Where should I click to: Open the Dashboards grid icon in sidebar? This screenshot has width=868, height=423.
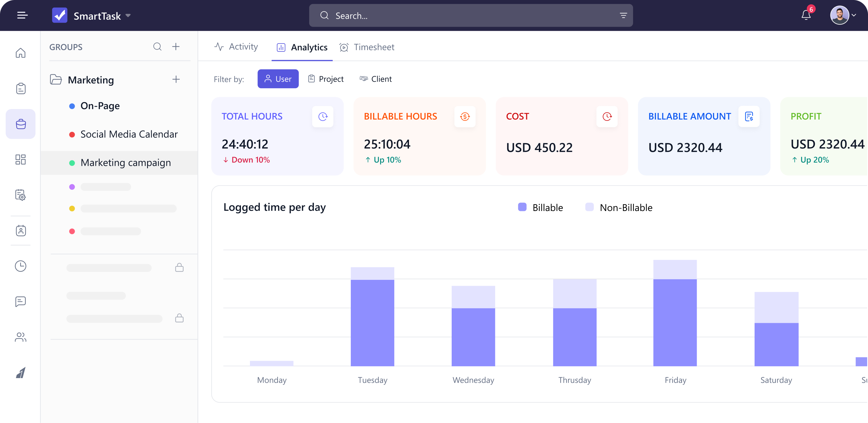(x=21, y=159)
